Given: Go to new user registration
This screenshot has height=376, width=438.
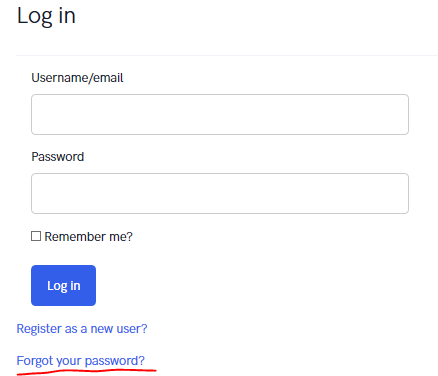Looking at the screenshot, I should click(82, 329).
